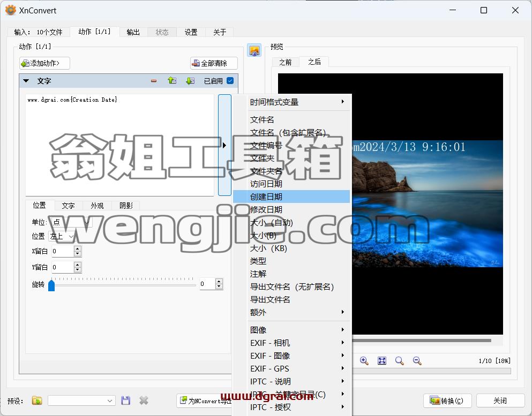This screenshot has width=532, height=416.
Task: Decrease Y留白 value with down arrow
Action: click(78, 269)
